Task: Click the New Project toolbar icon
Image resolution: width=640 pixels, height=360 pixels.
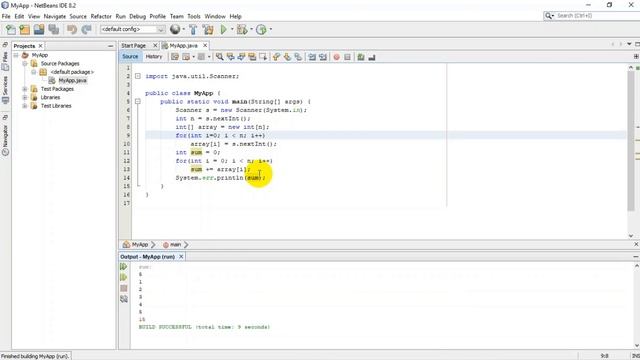Action: coord(25,29)
